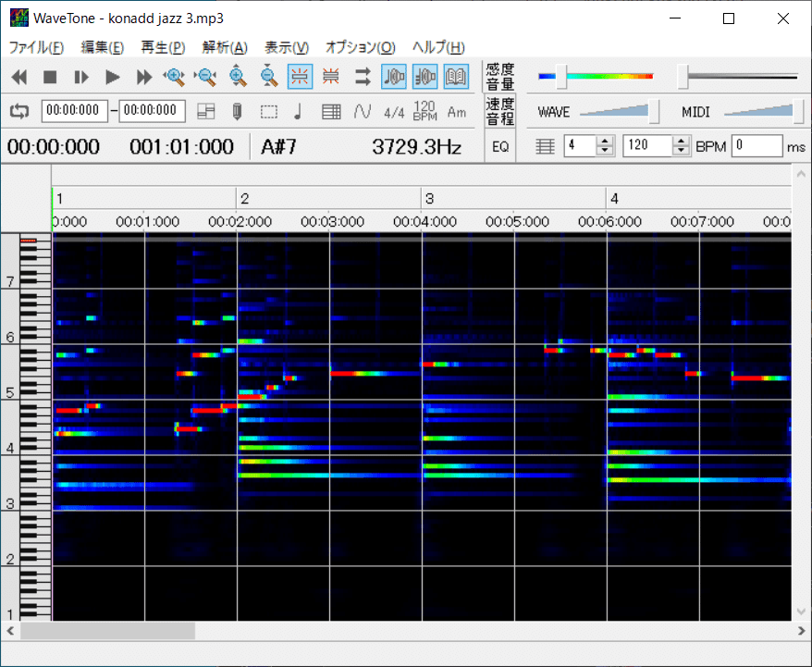
Task: Click the 速度音程 button
Action: 500,112
